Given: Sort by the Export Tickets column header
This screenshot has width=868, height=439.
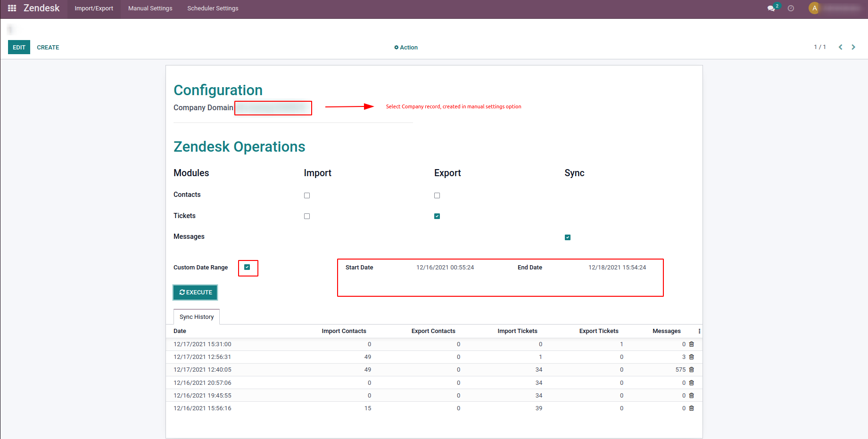Looking at the screenshot, I should 599,331.
